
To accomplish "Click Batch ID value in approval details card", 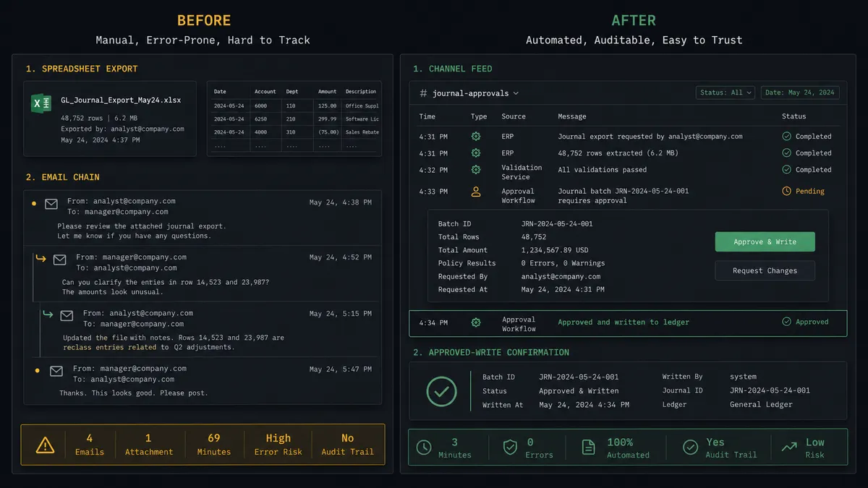I will click(557, 224).
